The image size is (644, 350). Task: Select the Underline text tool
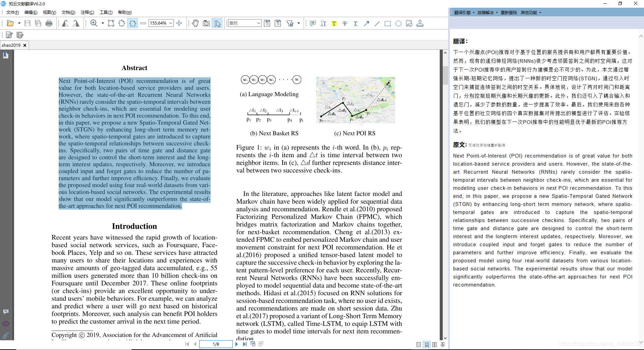click(x=356, y=23)
